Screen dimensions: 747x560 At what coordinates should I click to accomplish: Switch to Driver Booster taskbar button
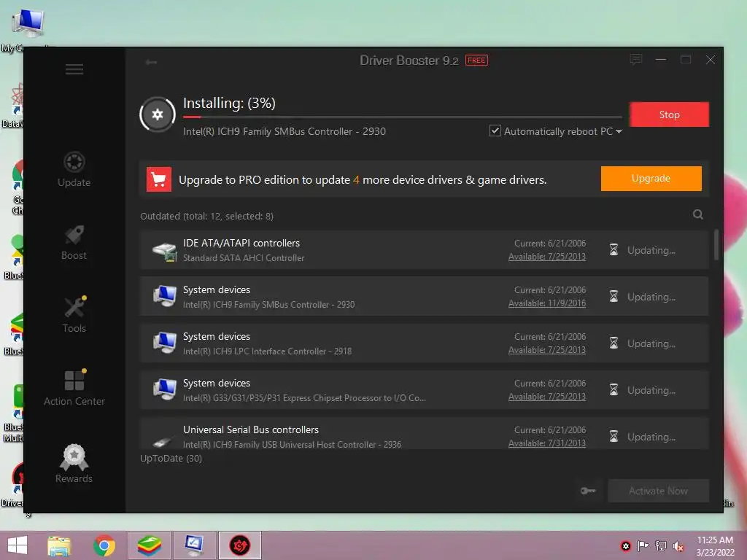(239, 545)
